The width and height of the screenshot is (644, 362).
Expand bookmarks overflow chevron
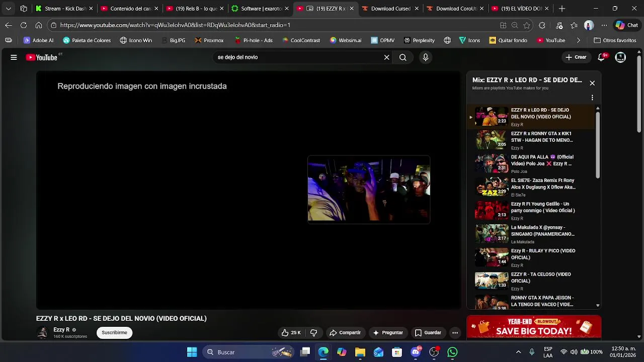(579, 40)
